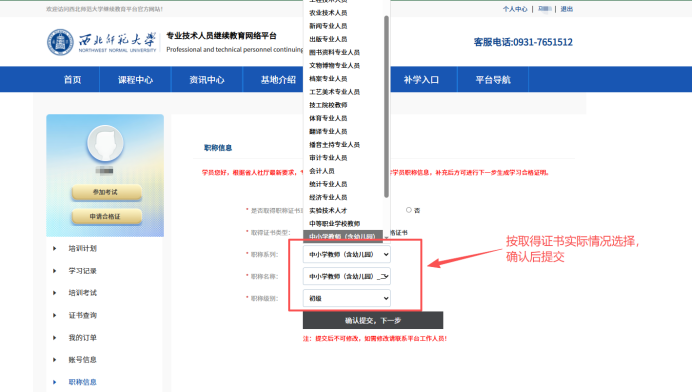Select the 否 radio button
Screen dimensions: 692x392
point(409,210)
